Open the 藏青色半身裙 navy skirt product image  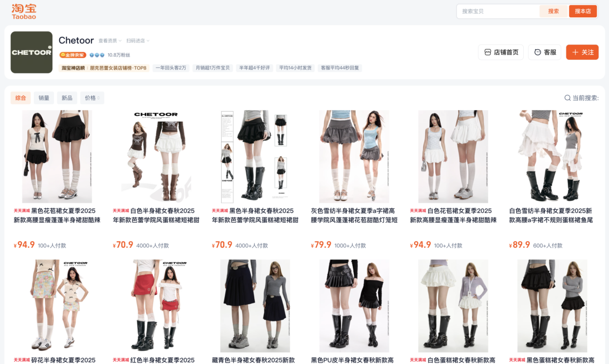pos(255,306)
